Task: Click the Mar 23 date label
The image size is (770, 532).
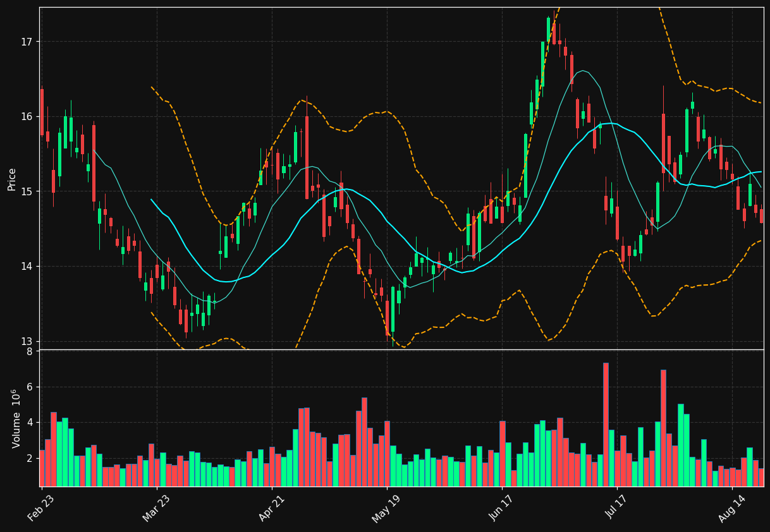Action: (x=156, y=509)
